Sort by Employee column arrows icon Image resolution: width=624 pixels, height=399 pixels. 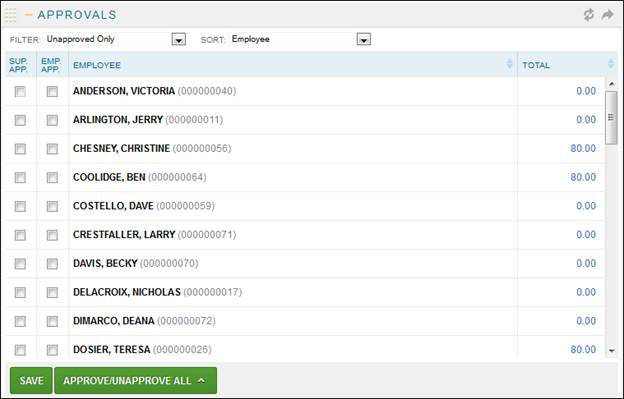coord(509,64)
